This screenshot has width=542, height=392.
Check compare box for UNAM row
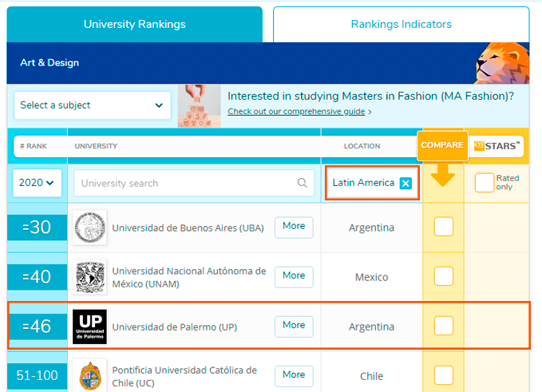[444, 276]
